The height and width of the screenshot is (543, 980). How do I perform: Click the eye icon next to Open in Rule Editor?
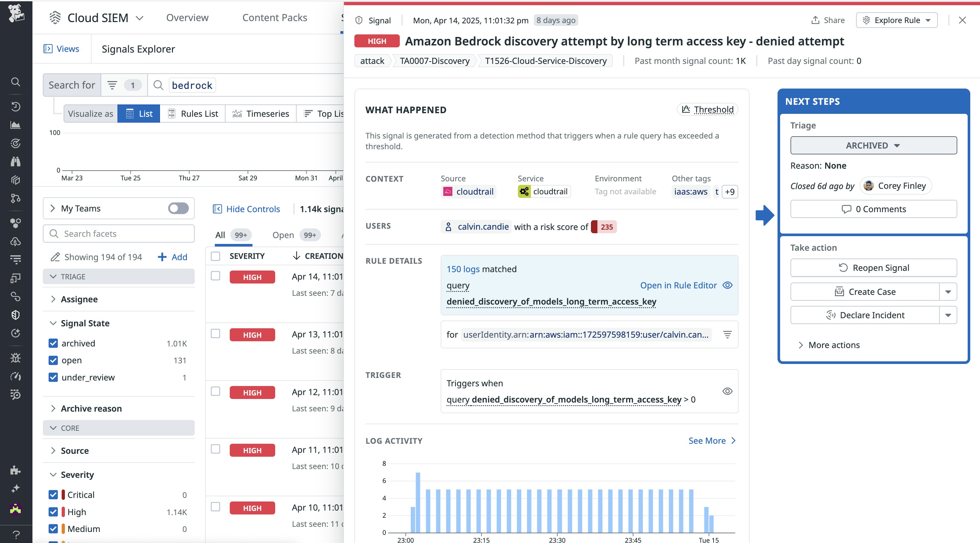728,285
